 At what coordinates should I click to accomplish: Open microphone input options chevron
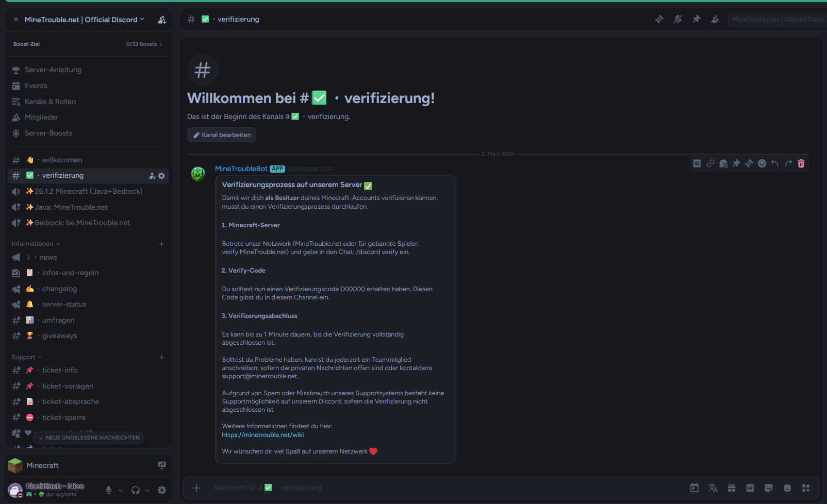121,491
